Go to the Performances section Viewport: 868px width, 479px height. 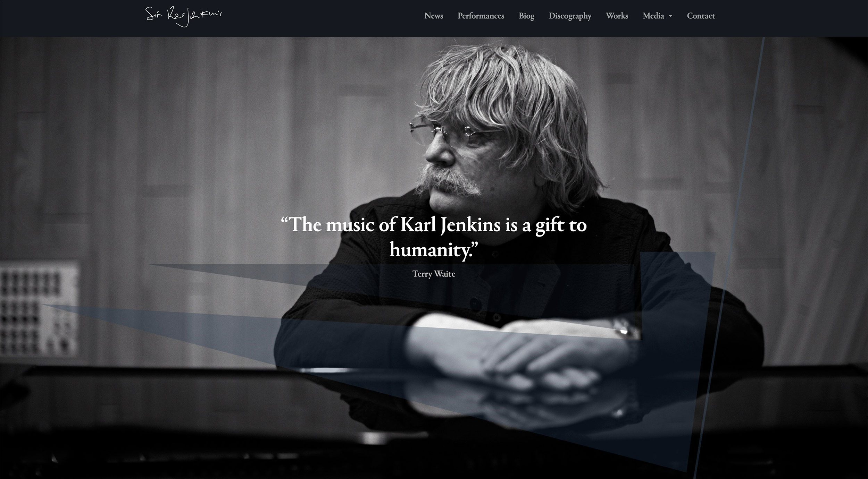point(481,16)
